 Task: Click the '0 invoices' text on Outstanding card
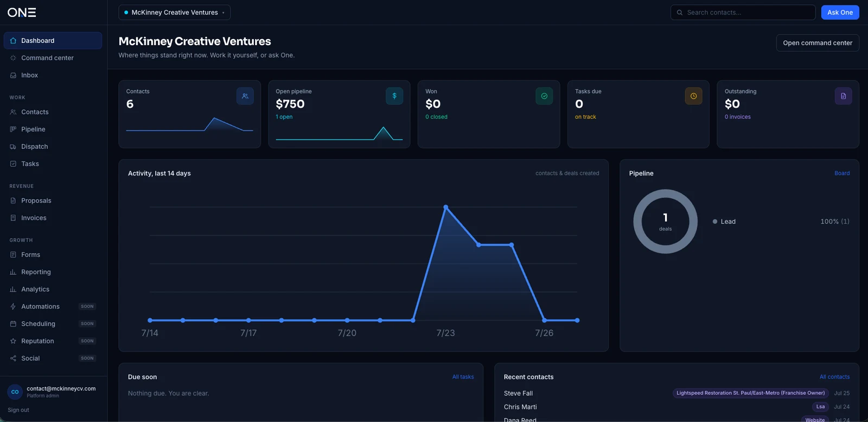coord(738,117)
